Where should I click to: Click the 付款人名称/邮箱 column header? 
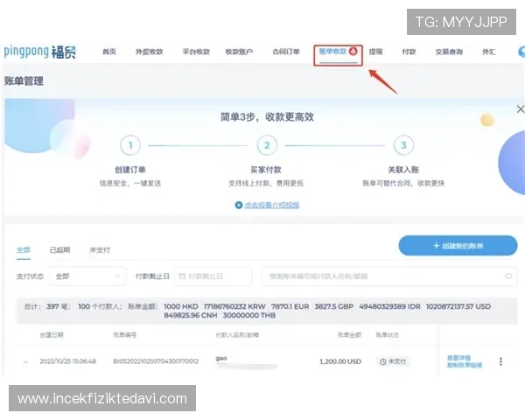(237, 335)
